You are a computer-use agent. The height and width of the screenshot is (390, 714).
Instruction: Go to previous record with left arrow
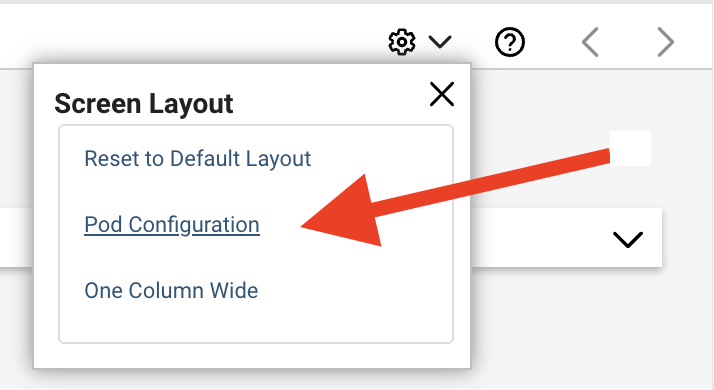coord(590,42)
